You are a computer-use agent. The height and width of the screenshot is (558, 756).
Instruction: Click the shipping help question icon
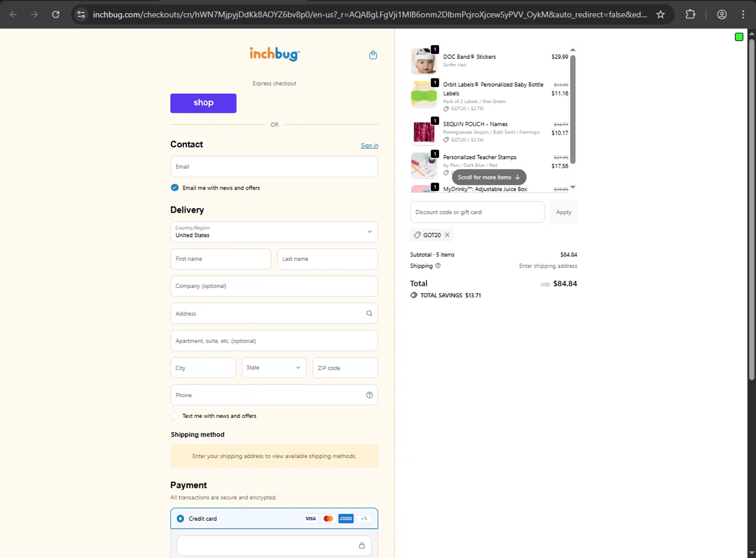click(437, 266)
